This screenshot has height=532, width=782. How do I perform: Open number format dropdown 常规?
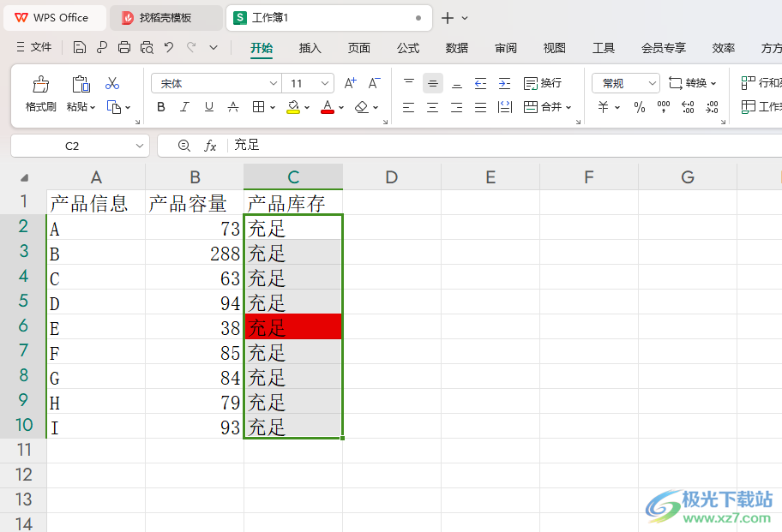(x=652, y=83)
